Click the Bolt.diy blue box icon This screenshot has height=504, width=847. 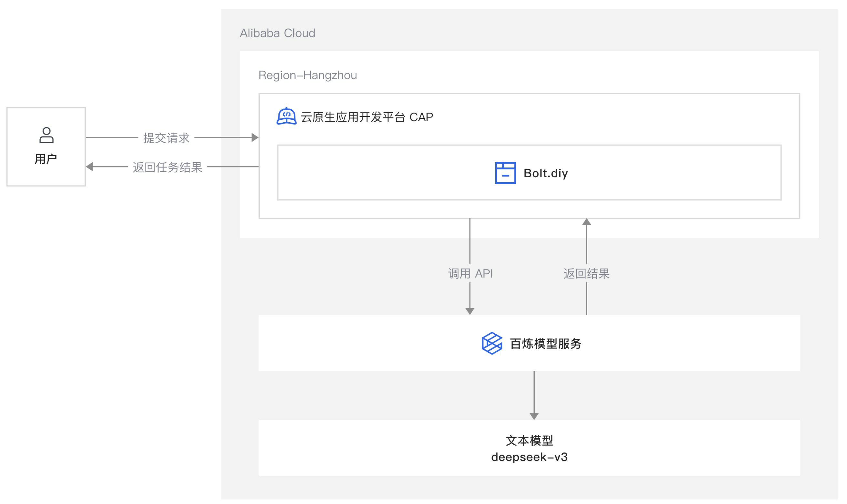[505, 173]
